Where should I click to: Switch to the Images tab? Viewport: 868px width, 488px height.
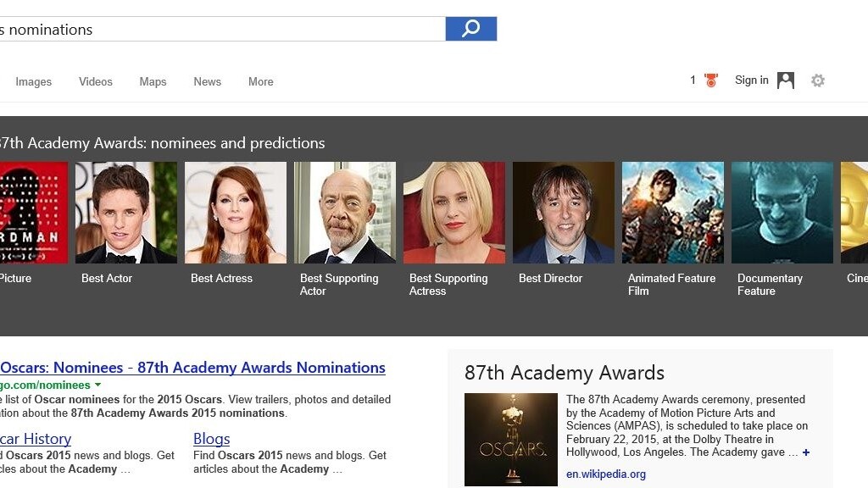coord(34,82)
